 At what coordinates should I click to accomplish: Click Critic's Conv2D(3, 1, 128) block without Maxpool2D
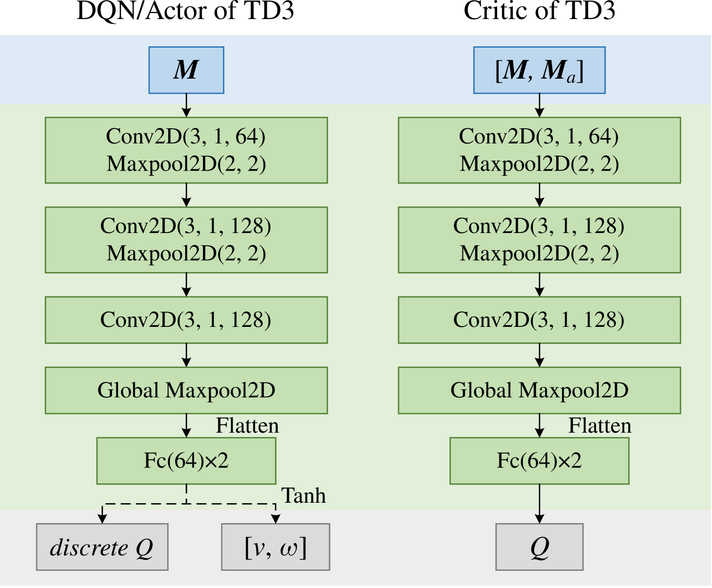tap(539, 320)
